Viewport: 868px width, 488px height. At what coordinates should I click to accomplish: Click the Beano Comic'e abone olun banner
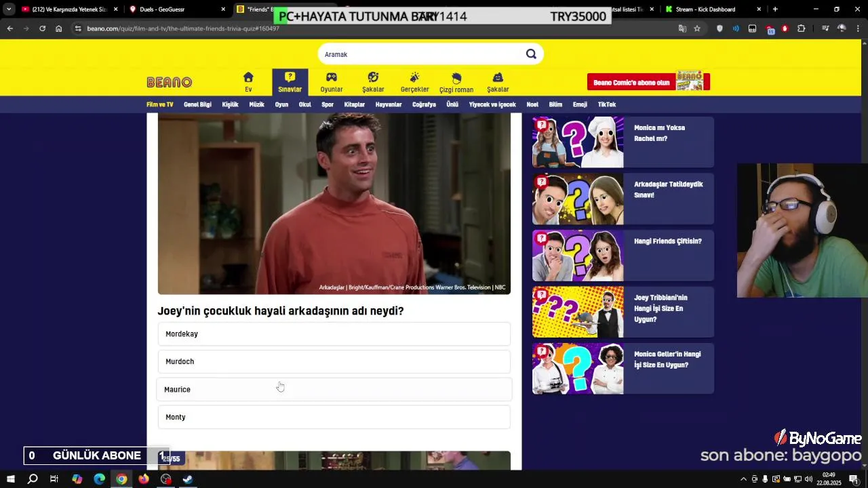(x=648, y=82)
